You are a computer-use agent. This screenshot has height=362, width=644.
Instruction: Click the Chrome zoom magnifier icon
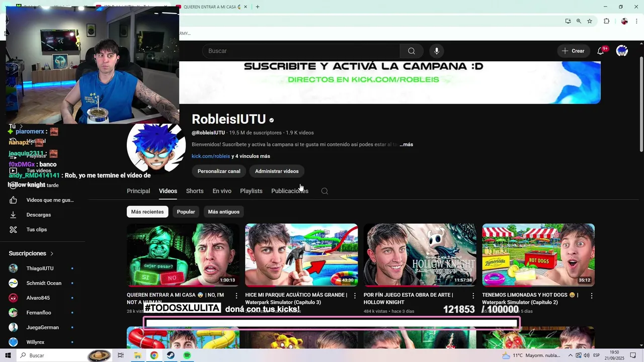(x=579, y=21)
